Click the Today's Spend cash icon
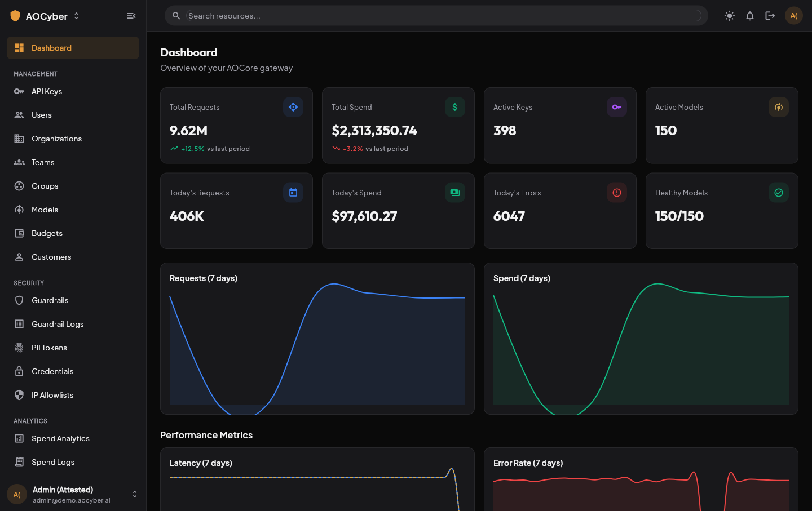 [455, 193]
